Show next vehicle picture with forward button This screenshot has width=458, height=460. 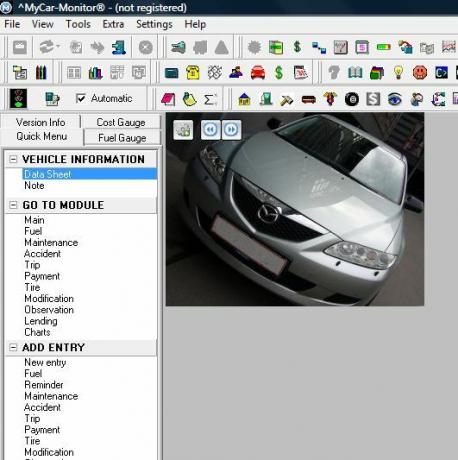coord(231,129)
